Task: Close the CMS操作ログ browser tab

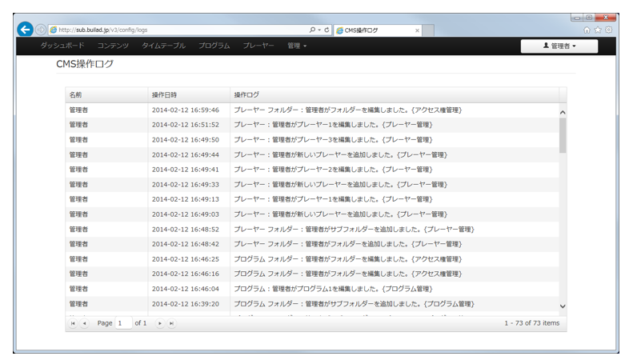Action: tap(417, 30)
